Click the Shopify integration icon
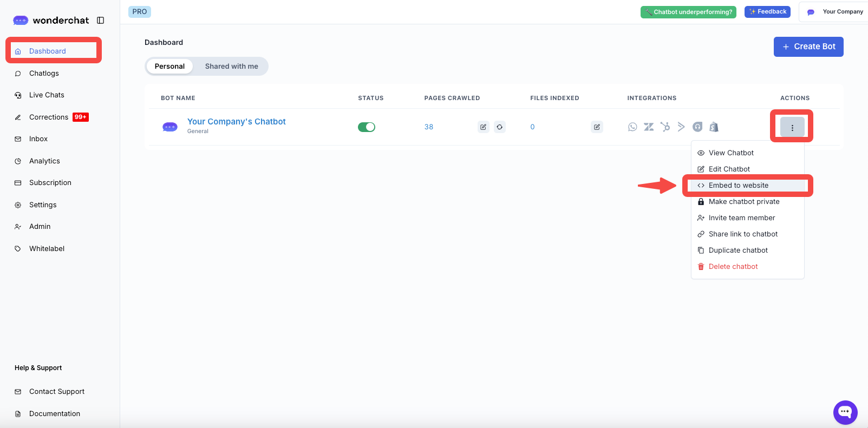 (x=714, y=127)
